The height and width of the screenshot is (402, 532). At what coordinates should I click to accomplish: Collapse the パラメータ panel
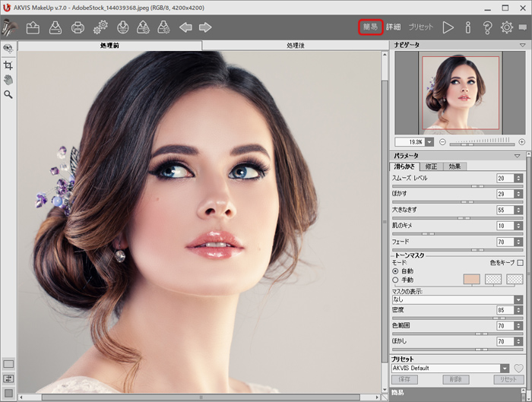pos(517,156)
